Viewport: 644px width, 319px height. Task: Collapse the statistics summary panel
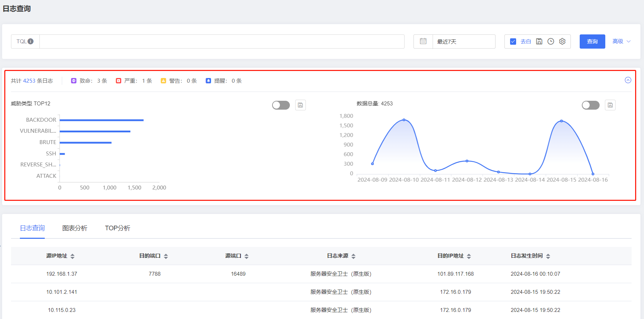628,80
